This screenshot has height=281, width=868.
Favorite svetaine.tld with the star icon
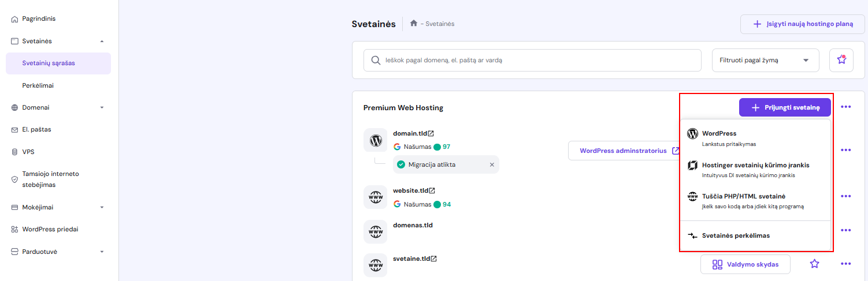(x=814, y=264)
